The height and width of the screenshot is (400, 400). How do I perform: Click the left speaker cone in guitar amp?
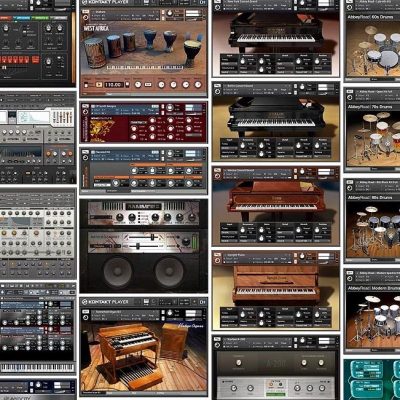click(x=117, y=272)
